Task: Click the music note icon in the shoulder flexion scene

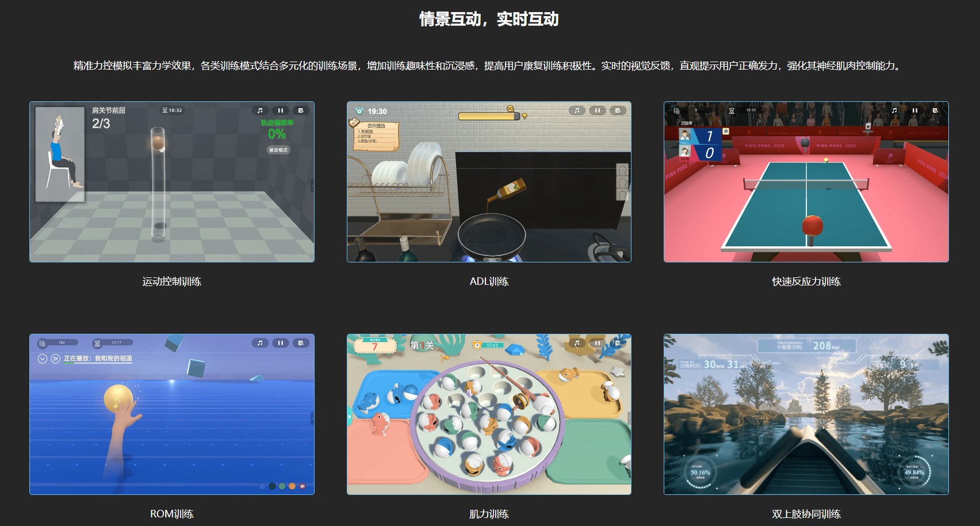Action: click(260, 110)
